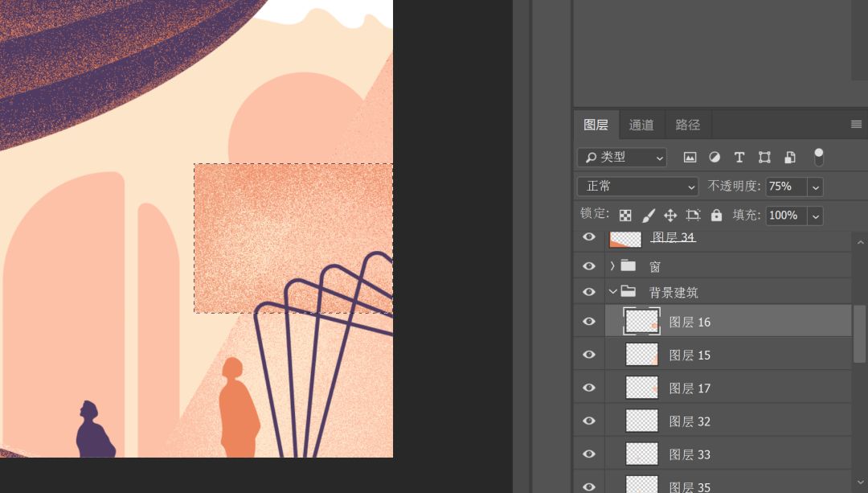Click the shape layer filter icon
Screen dimensions: 868x493
(764, 158)
